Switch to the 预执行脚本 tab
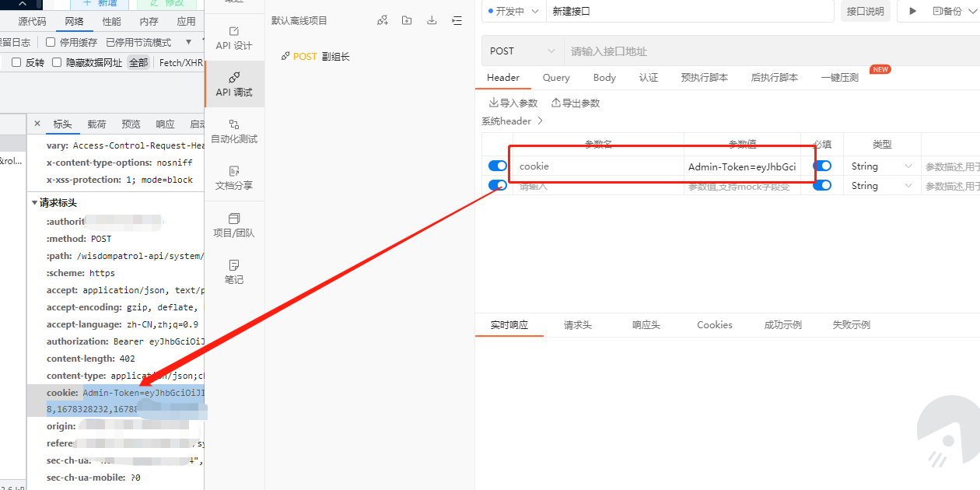Screen dimensions: 980x490 click(x=705, y=78)
